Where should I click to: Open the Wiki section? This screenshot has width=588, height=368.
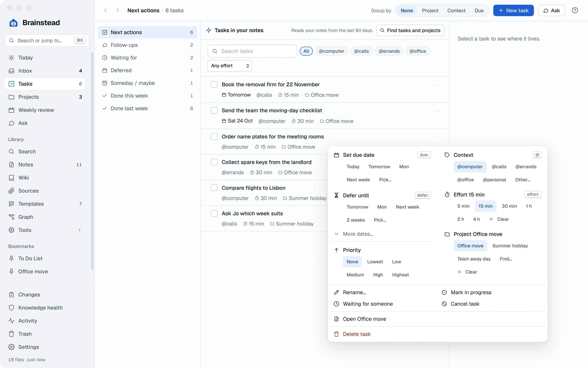tap(45, 178)
